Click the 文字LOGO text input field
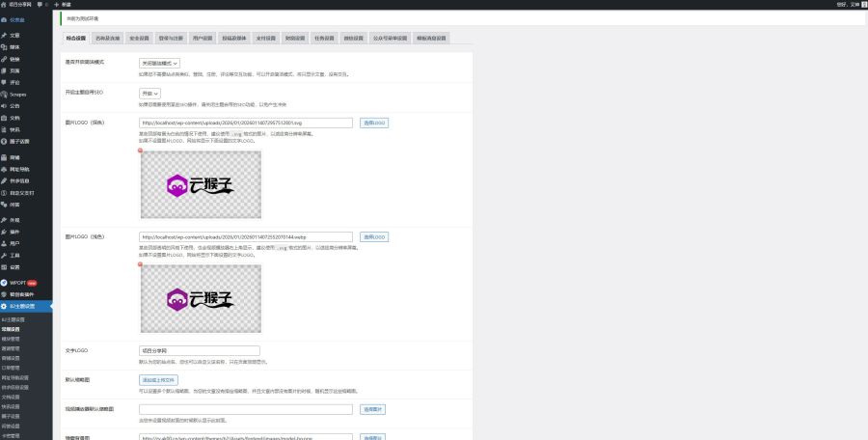This screenshot has height=440, width=868. pos(200,350)
